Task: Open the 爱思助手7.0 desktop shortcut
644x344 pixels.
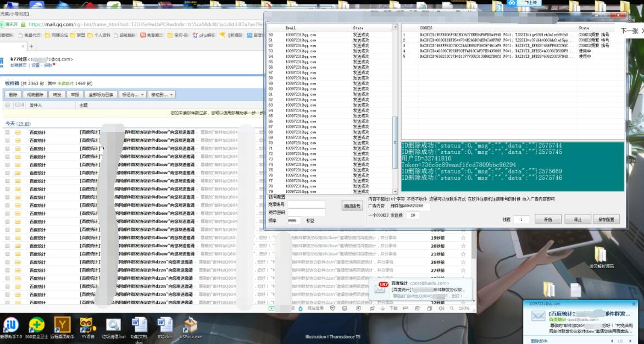Action: [x=11, y=327]
